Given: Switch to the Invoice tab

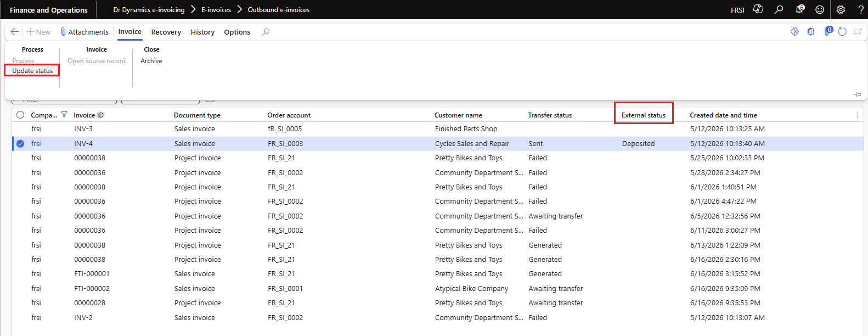Looking at the screenshot, I should [x=130, y=32].
